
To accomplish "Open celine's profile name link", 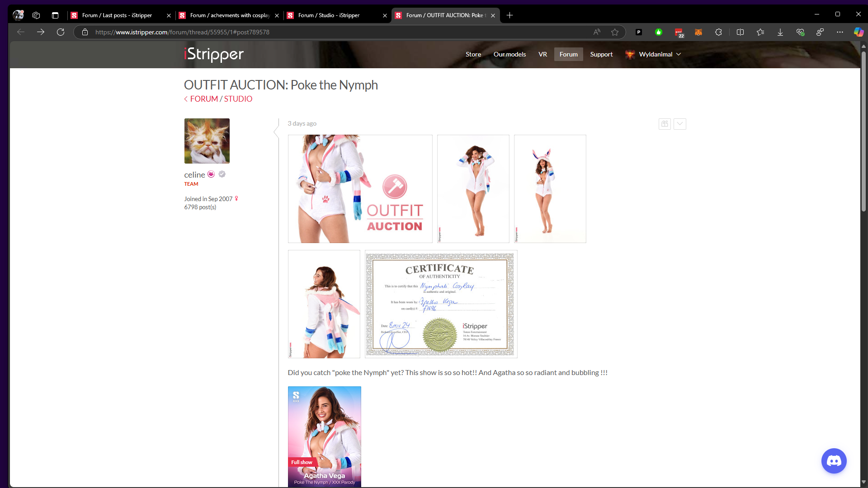I will pyautogui.click(x=194, y=175).
